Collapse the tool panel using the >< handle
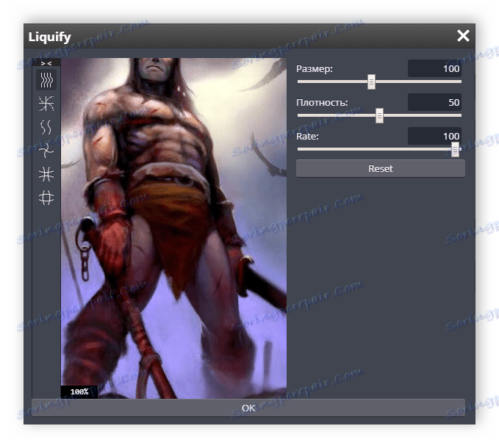Viewport: 499px width, 448px height. coord(46,63)
